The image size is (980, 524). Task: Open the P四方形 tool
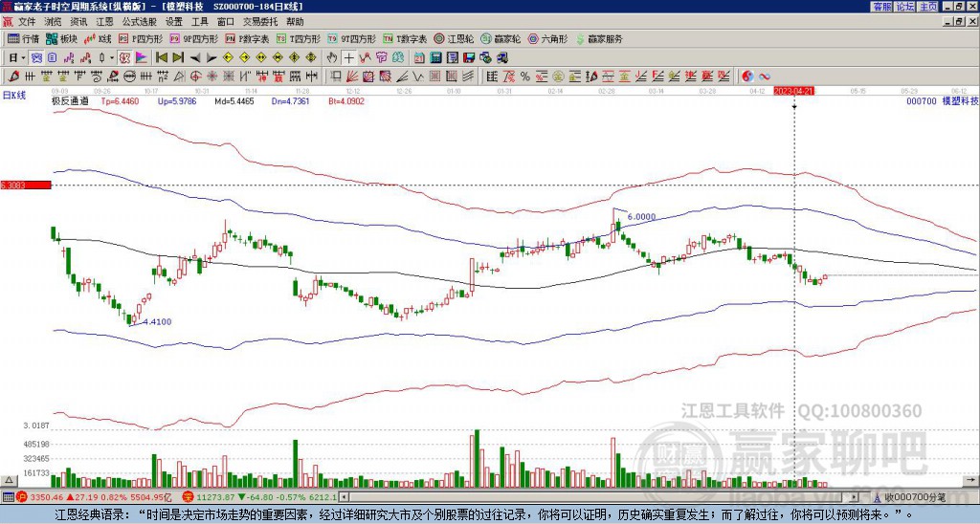pyautogui.click(x=141, y=38)
